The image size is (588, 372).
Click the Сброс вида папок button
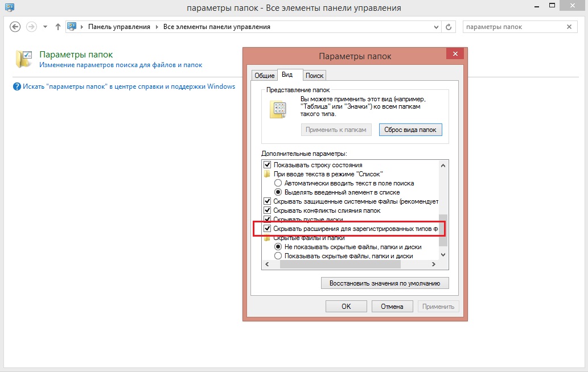[x=410, y=130]
